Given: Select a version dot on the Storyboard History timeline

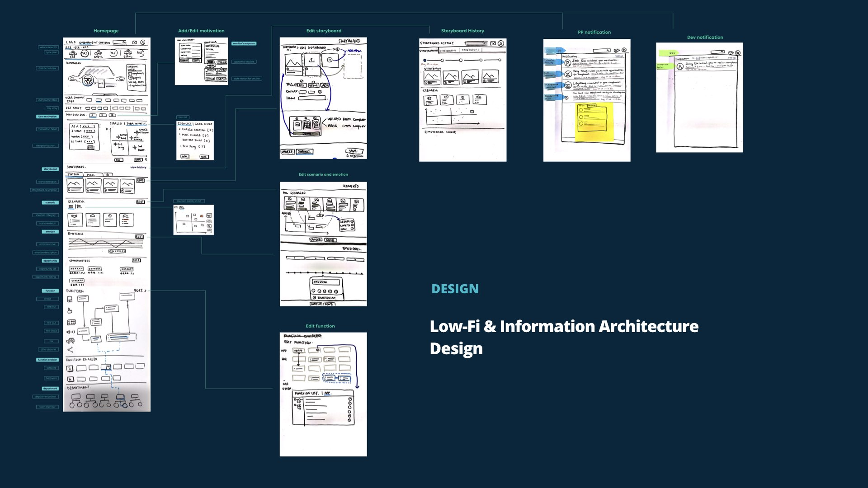Looking at the screenshot, I should (442, 61).
